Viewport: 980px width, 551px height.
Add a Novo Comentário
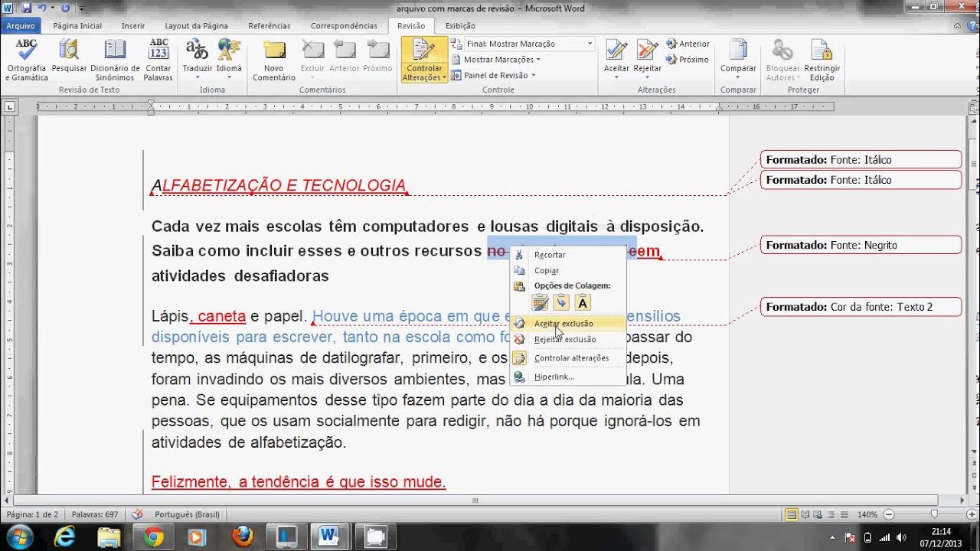click(x=273, y=51)
